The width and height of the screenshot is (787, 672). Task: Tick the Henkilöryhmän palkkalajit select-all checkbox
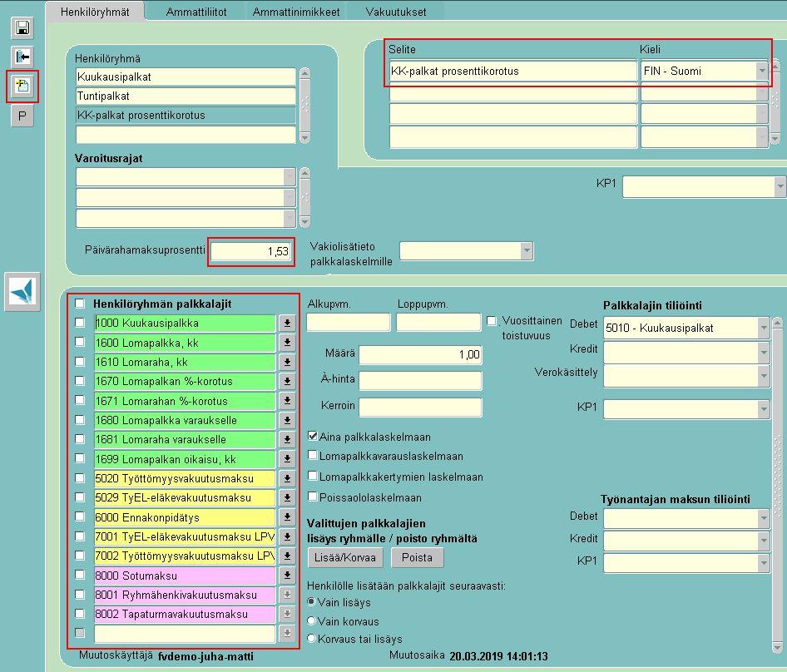click(x=80, y=303)
